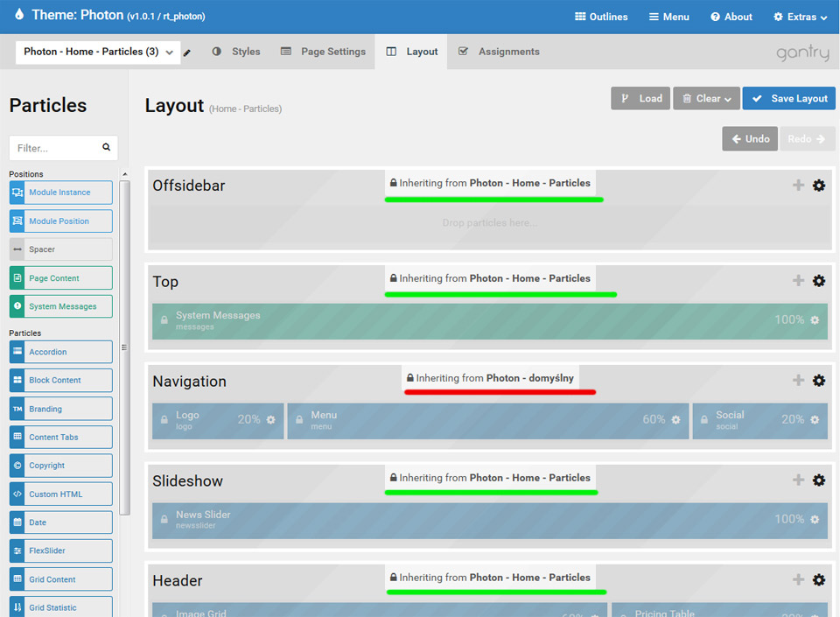Image resolution: width=840 pixels, height=617 pixels.
Task: Click the water drop theme logo icon
Action: tap(19, 15)
